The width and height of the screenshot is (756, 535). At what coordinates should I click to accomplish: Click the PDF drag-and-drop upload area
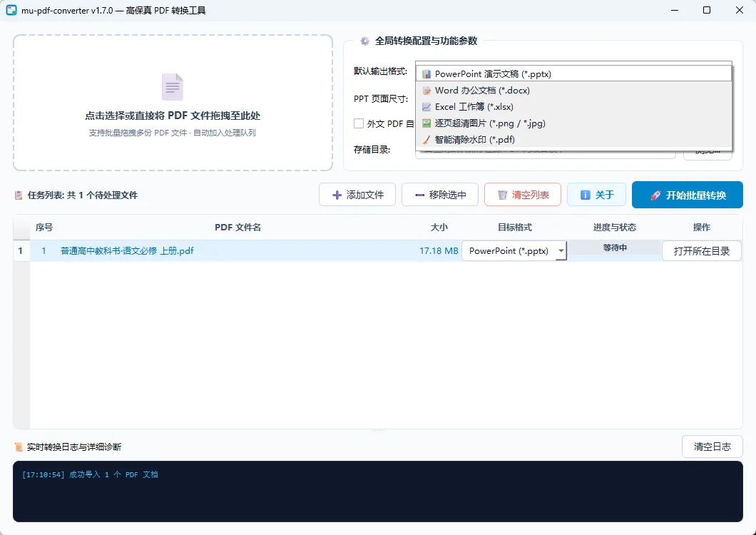[x=173, y=103]
